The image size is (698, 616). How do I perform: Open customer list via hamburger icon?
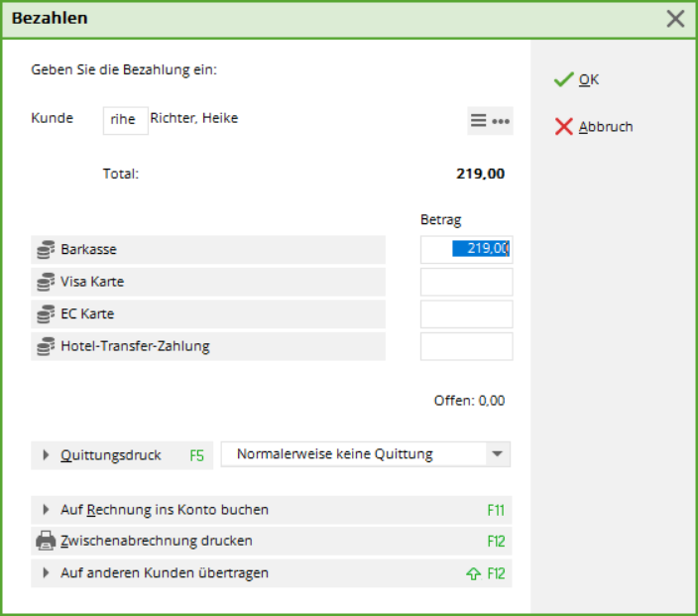479,121
